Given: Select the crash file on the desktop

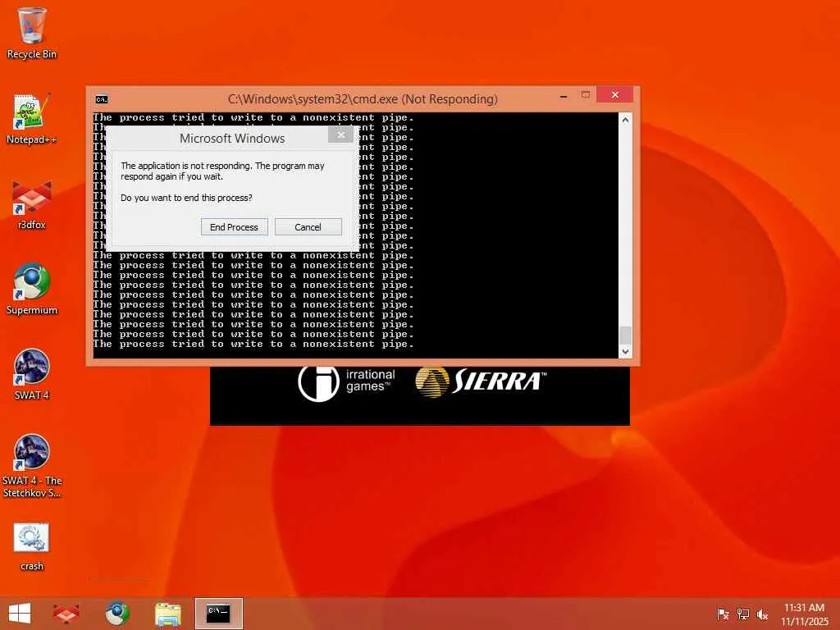Looking at the screenshot, I should point(32,546).
